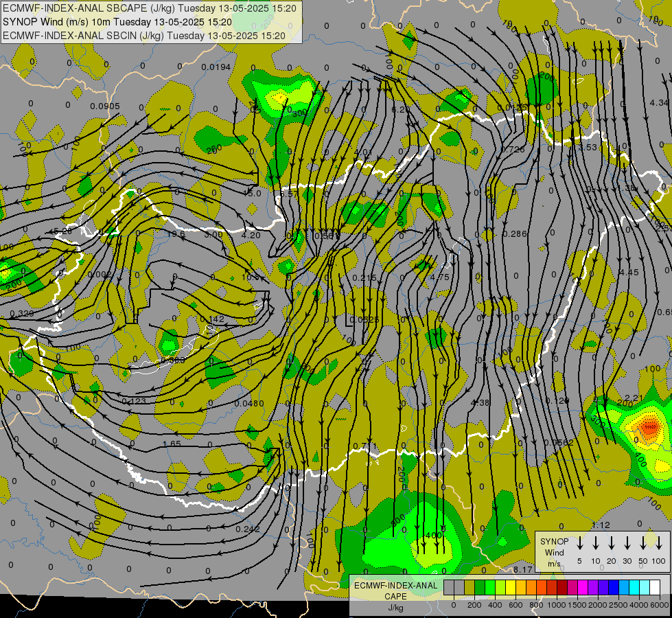Pick the cyan CAPE legend swatch
672x618 pixels.
(634, 588)
